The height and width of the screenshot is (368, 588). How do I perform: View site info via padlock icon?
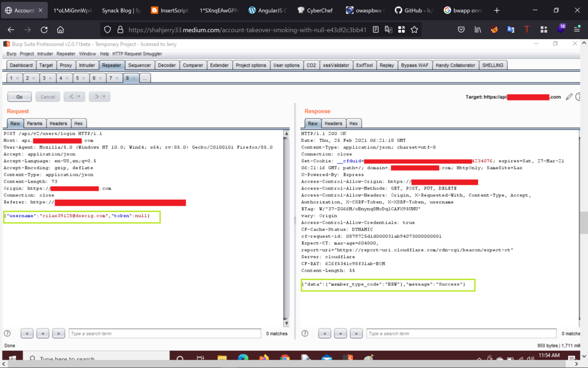(120, 30)
